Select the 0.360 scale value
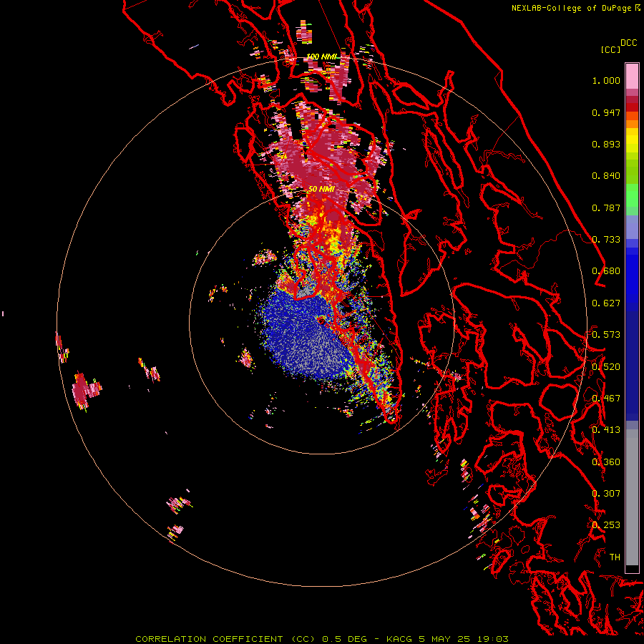This screenshot has width=644, height=644. coord(606,462)
